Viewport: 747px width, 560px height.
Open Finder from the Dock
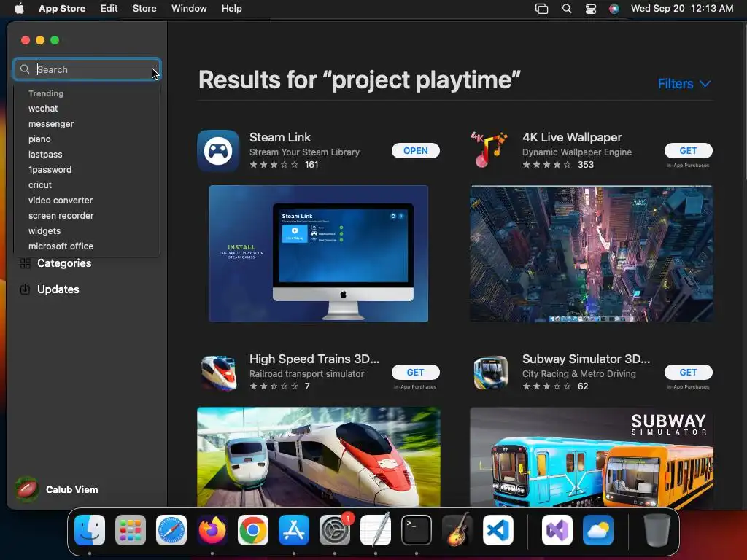(x=90, y=530)
